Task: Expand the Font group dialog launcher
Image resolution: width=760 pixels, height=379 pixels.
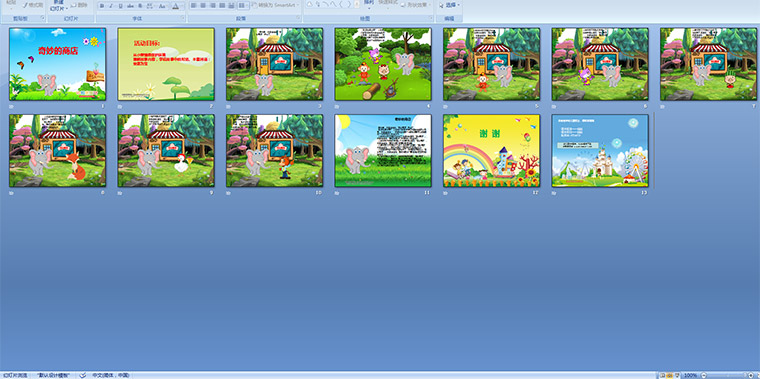Action: [x=183, y=18]
